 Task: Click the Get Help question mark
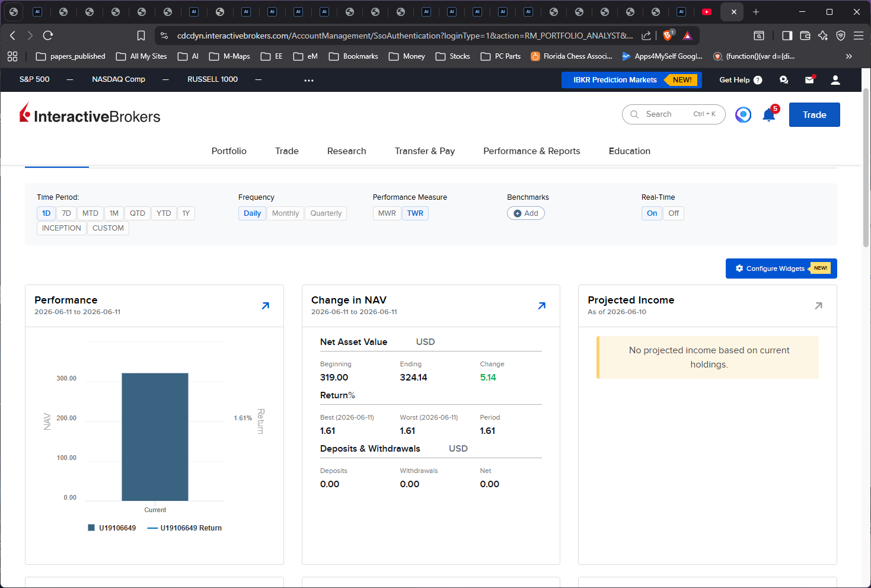pos(758,80)
